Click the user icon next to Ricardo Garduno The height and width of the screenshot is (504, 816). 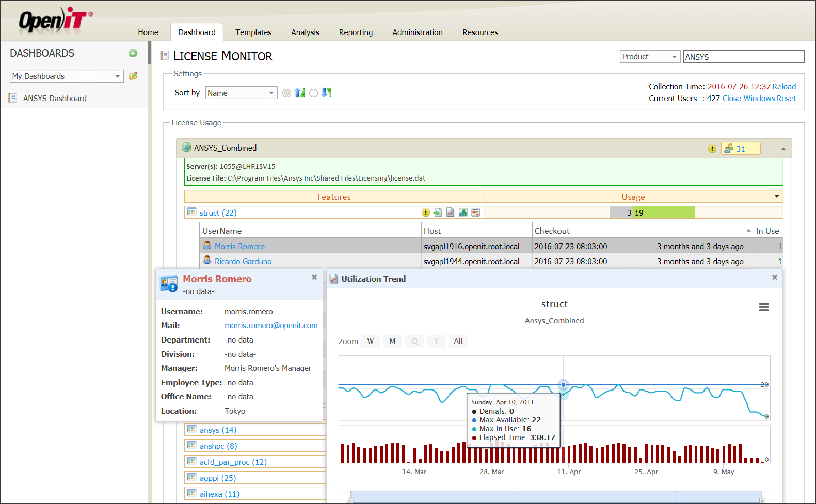pos(207,261)
